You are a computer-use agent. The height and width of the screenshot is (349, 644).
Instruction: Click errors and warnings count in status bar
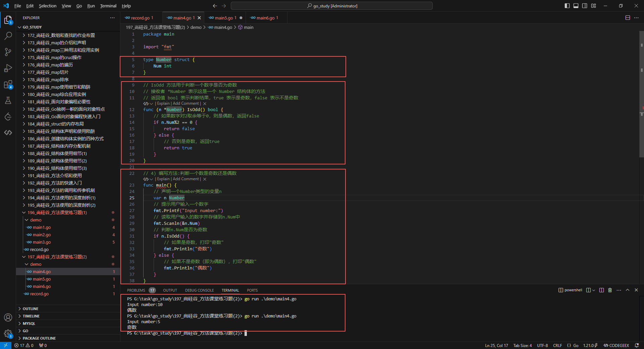(24, 345)
